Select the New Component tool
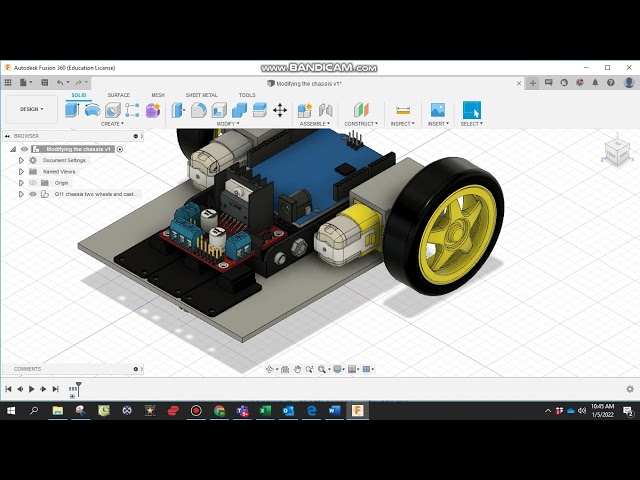The image size is (640, 480). click(x=305, y=110)
